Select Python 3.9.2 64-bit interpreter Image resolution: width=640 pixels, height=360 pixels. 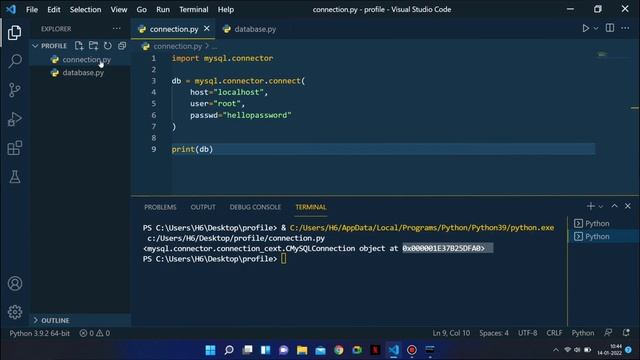click(x=40, y=333)
